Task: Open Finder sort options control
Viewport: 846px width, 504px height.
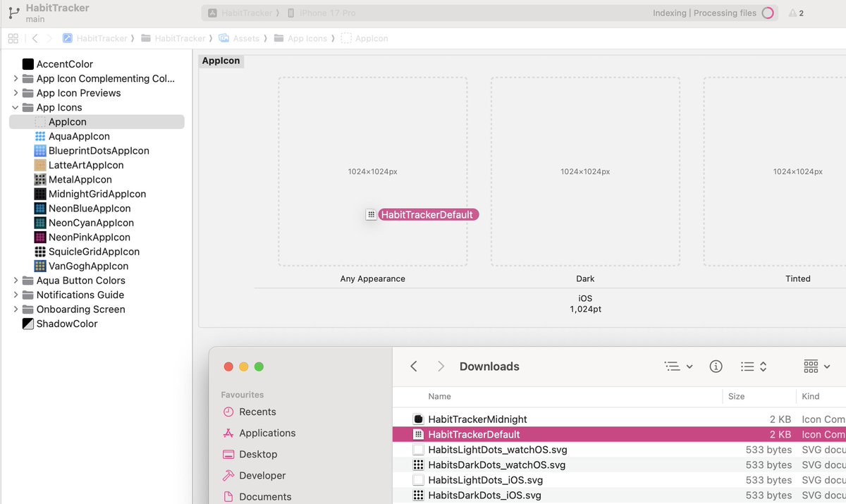Action: coord(754,367)
